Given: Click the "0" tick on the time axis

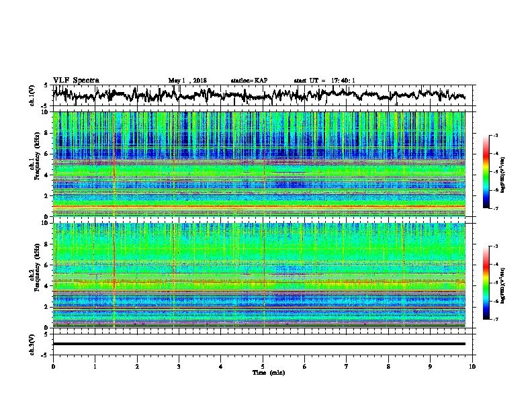Looking at the screenshot, I should pos(53,366).
